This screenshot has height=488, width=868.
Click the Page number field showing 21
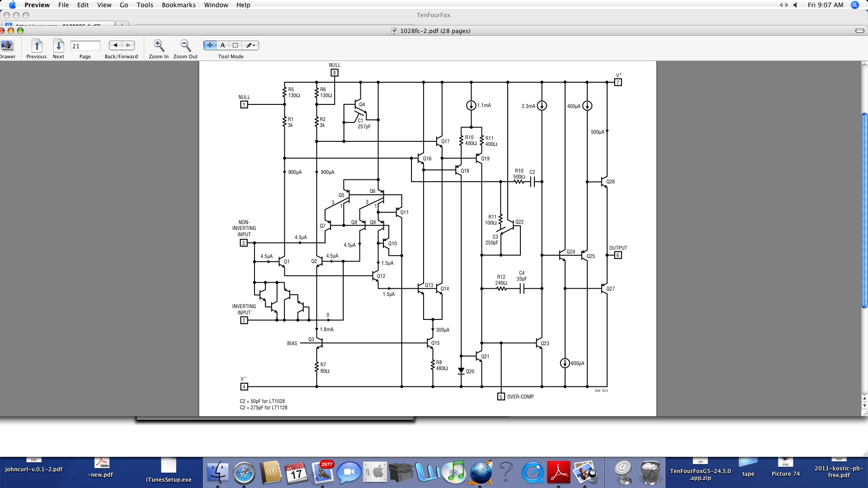[85, 46]
